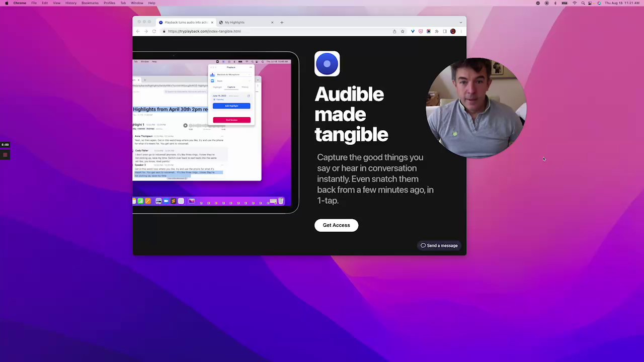
Task: Check battery status in menu bar
Action: pyautogui.click(x=565, y=3)
